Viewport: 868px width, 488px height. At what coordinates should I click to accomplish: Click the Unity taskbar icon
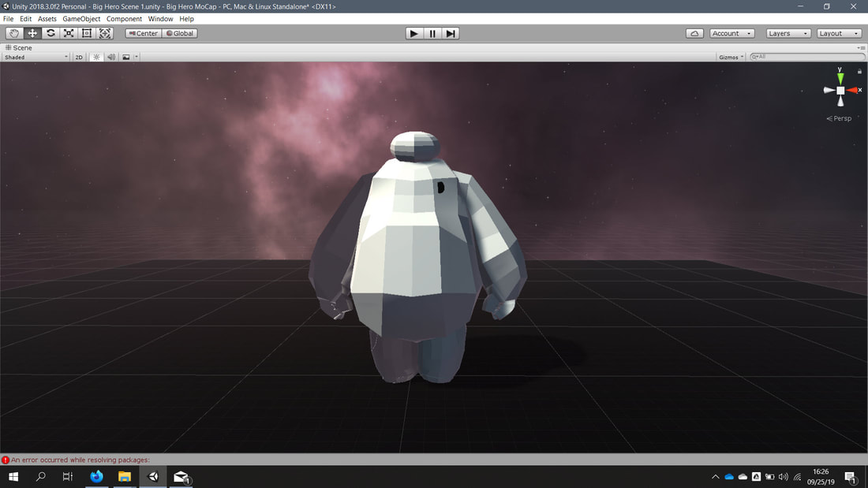(x=153, y=476)
